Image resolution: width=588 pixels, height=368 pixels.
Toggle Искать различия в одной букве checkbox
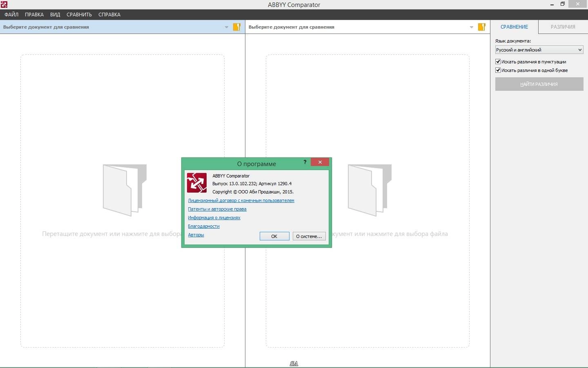tap(498, 70)
